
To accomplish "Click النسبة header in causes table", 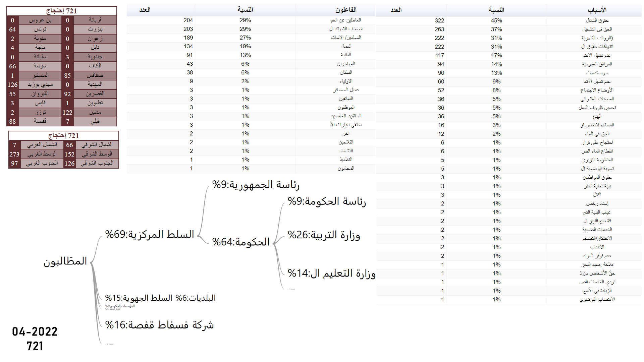I will [x=496, y=10].
